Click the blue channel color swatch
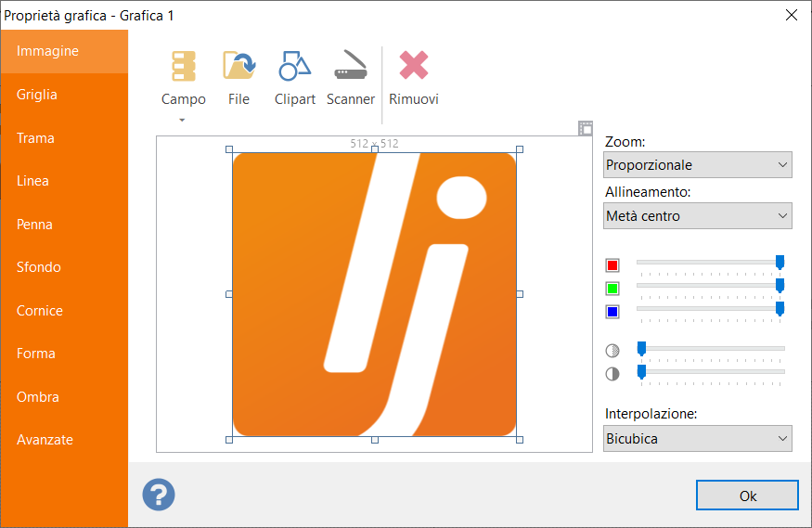Viewport: 812px width, 528px height. pyautogui.click(x=612, y=312)
